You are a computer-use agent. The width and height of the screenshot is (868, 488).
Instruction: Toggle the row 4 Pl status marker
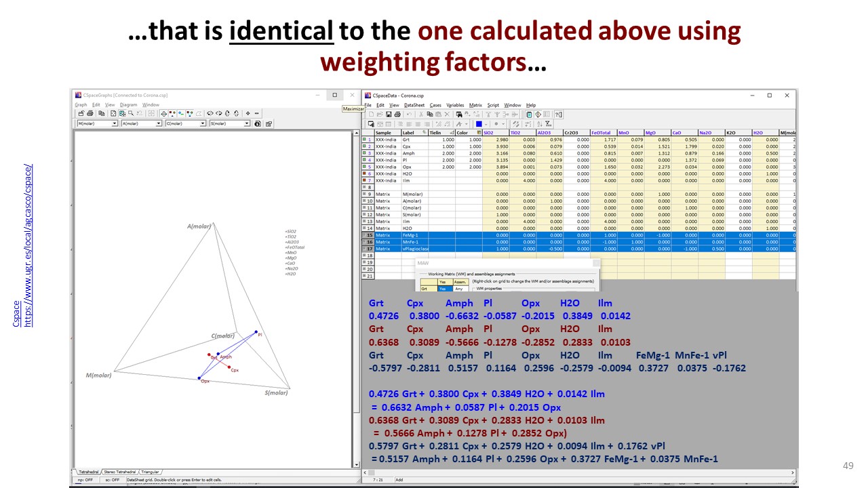click(x=365, y=160)
